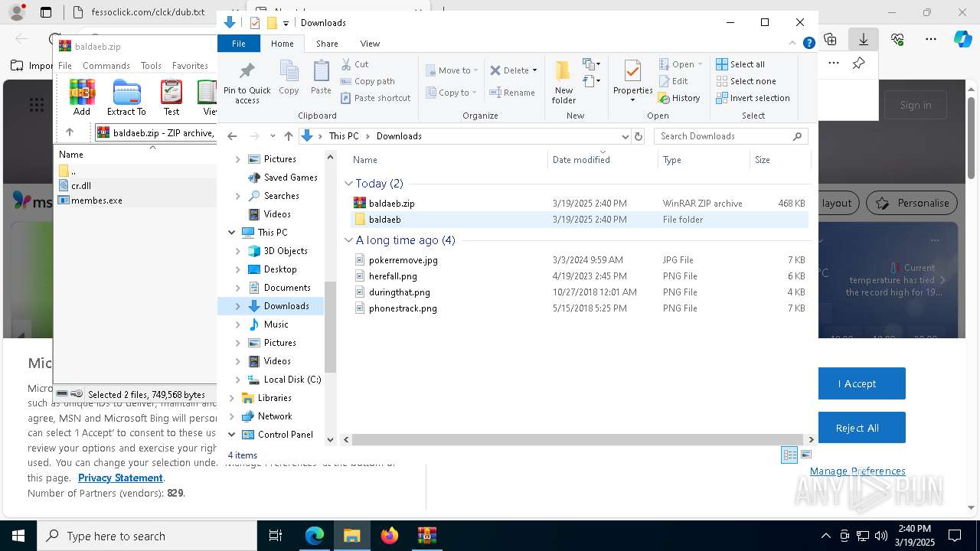The height and width of the screenshot is (551, 980).
Task: Open Firefox from taskbar
Action: pyautogui.click(x=390, y=536)
